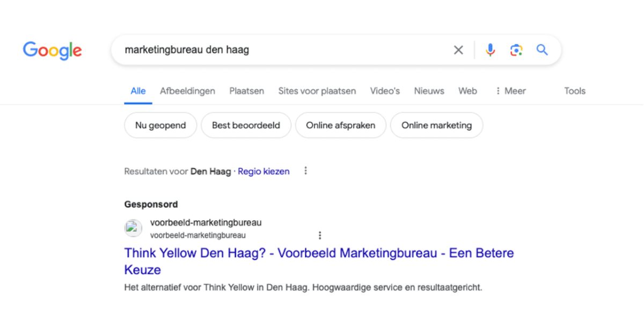Open Google Lens image search
The width and height of the screenshot is (644, 336).
click(x=516, y=50)
